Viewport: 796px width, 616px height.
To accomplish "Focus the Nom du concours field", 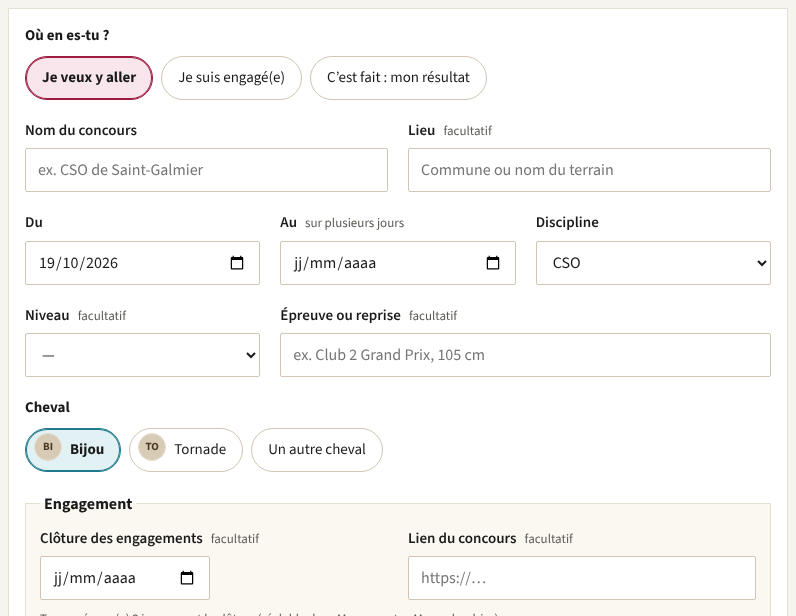I will (207, 170).
